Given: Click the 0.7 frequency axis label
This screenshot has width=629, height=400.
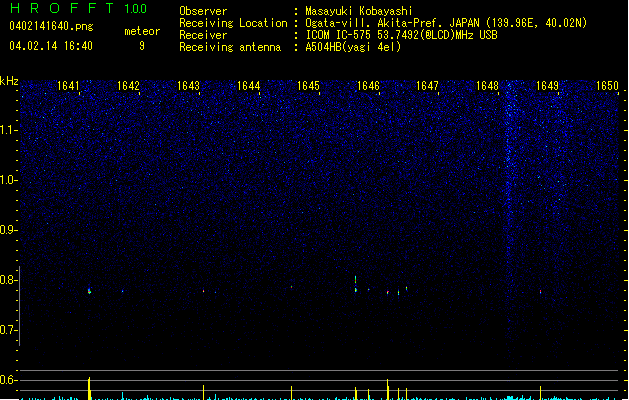Looking at the screenshot, I should (x=8, y=330).
